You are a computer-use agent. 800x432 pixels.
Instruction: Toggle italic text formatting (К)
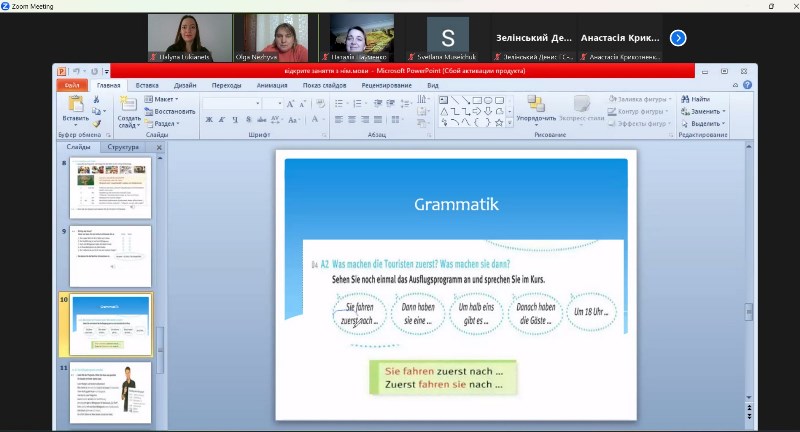pyautogui.click(x=222, y=120)
